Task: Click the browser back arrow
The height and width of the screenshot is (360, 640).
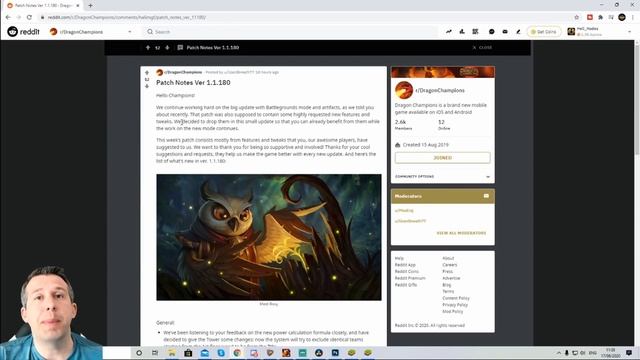Action: pos(8,17)
